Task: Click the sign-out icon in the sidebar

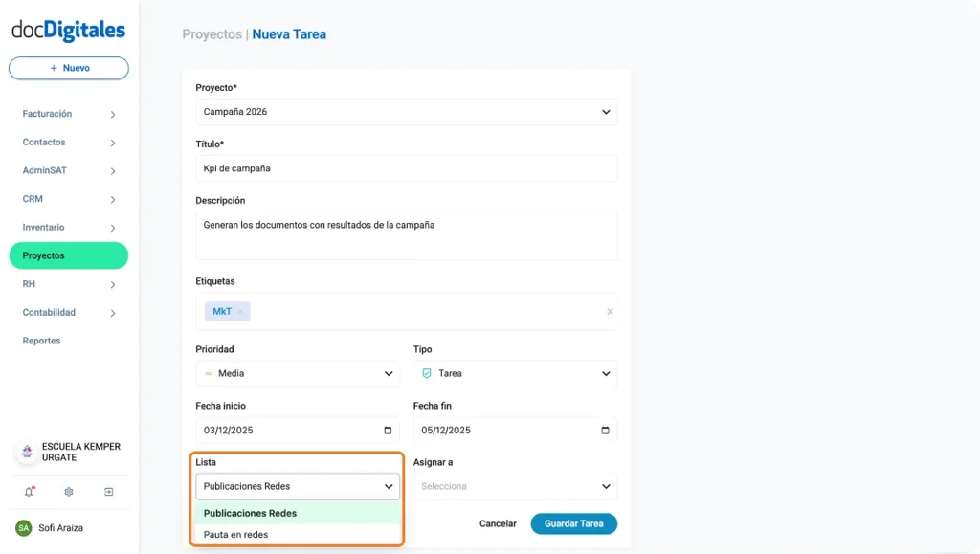Action: [108, 491]
